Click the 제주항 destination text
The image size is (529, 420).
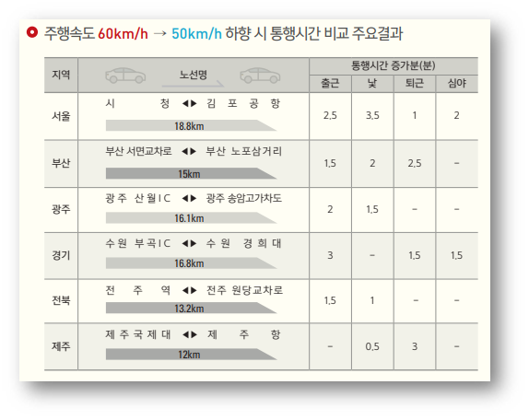(x=244, y=334)
